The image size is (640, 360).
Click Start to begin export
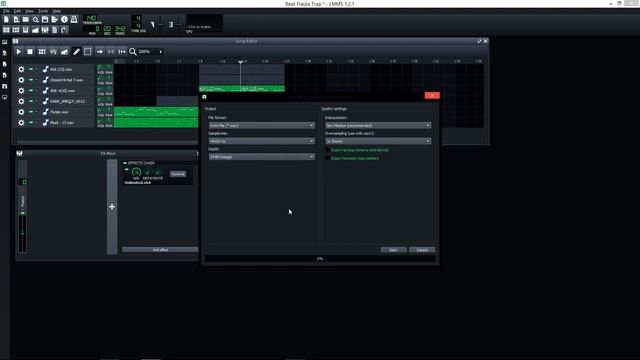tap(393, 250)
